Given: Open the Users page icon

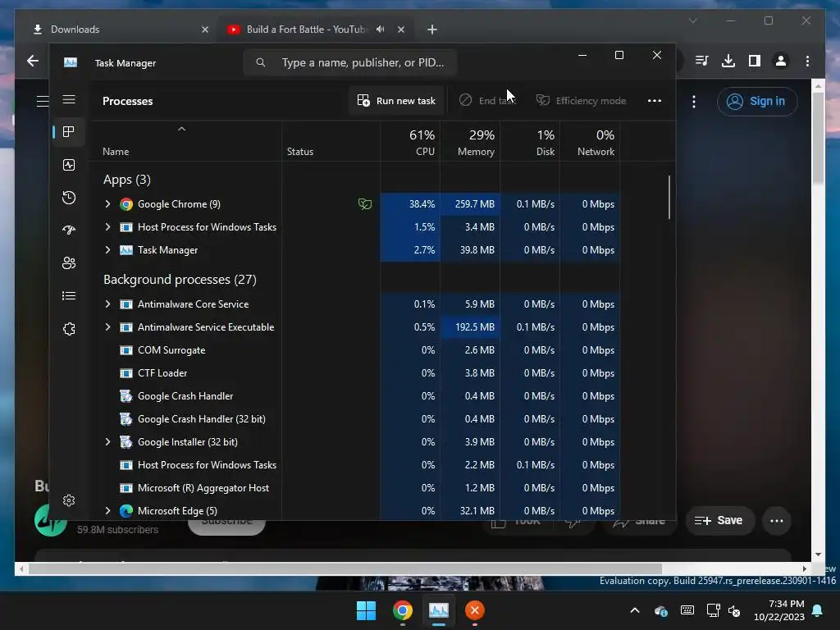Looking at the screenshot, I should coord(69,263).
